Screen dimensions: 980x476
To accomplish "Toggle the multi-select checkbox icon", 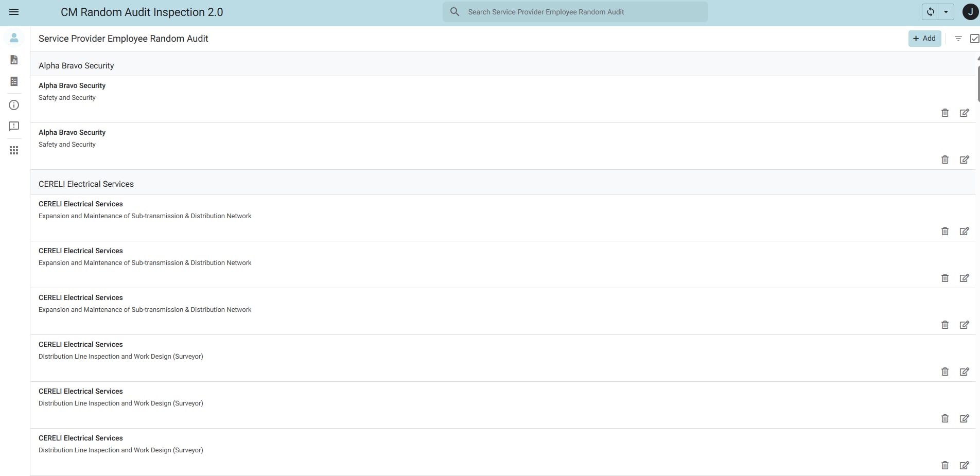I will click(974, 39).
